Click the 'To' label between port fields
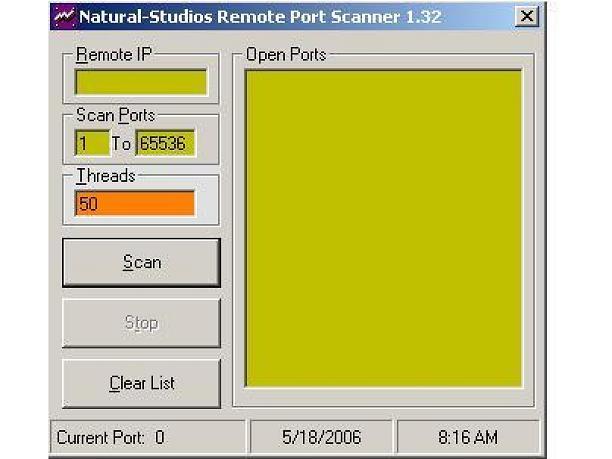This screenshot has width=612, height=459. (121, 144)
